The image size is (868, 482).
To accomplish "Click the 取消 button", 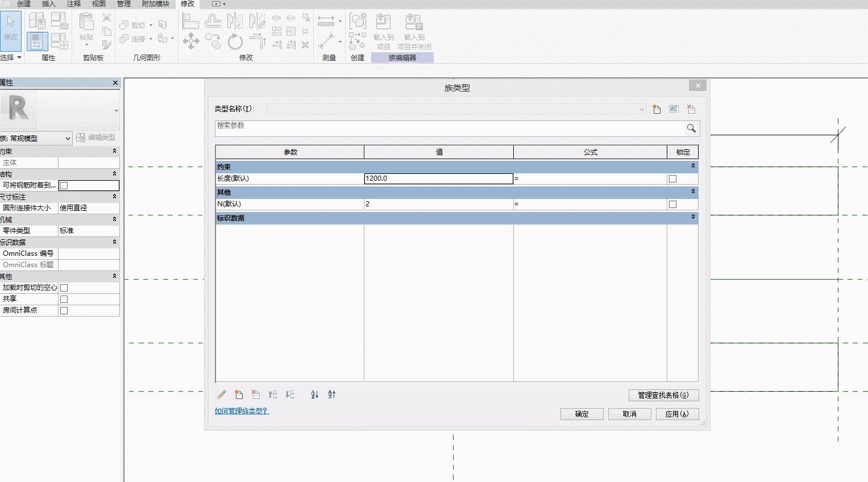I will (630, 414).
